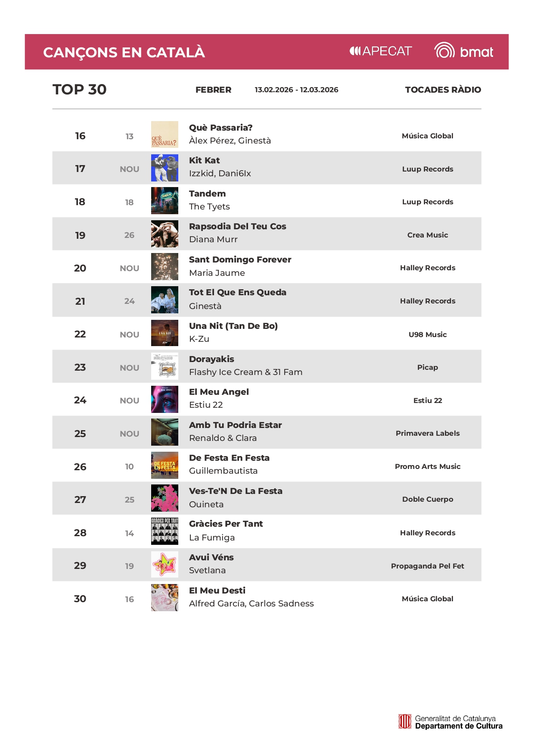Open the Avui Véns star artwork
This screenshot has height=756, width=534.
click(165, 565)
